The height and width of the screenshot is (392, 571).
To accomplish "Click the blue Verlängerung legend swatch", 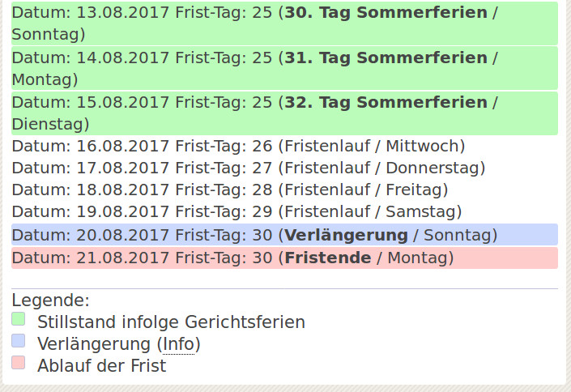I will tap(18, 341).
